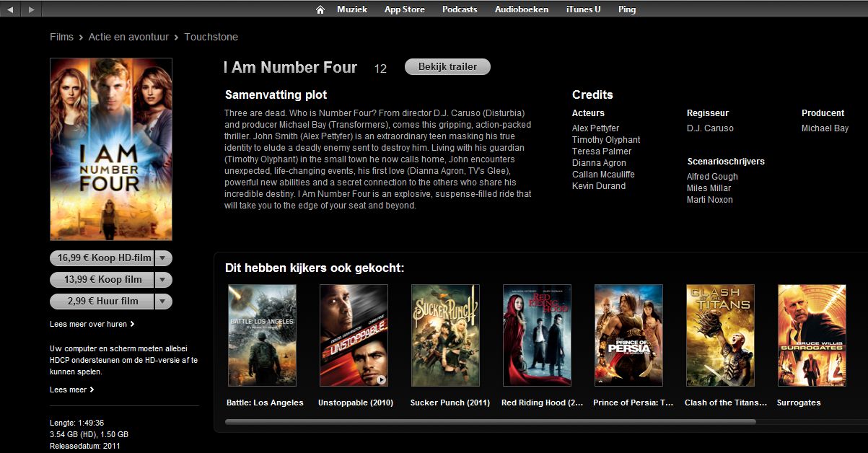Click the Films breadcrumb
This screenshot has width=868, height=453.
pyautogui.click(x=61, y=37)
